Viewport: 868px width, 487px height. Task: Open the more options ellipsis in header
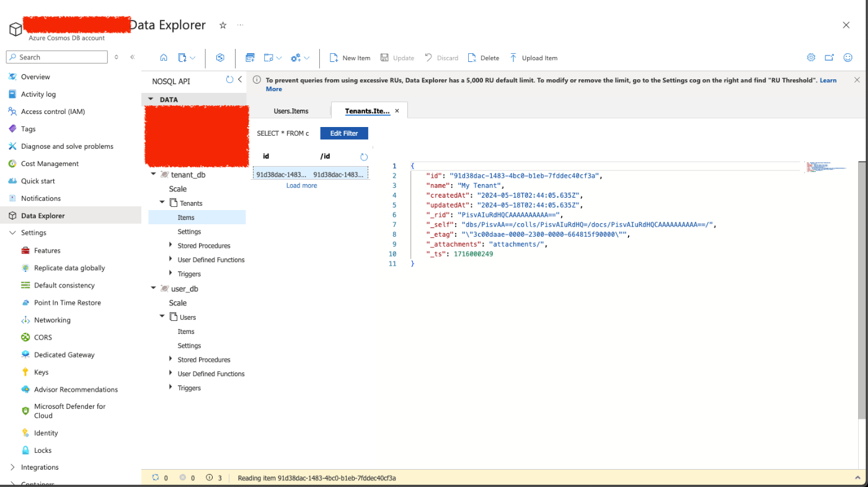click(x=241, y=25)
